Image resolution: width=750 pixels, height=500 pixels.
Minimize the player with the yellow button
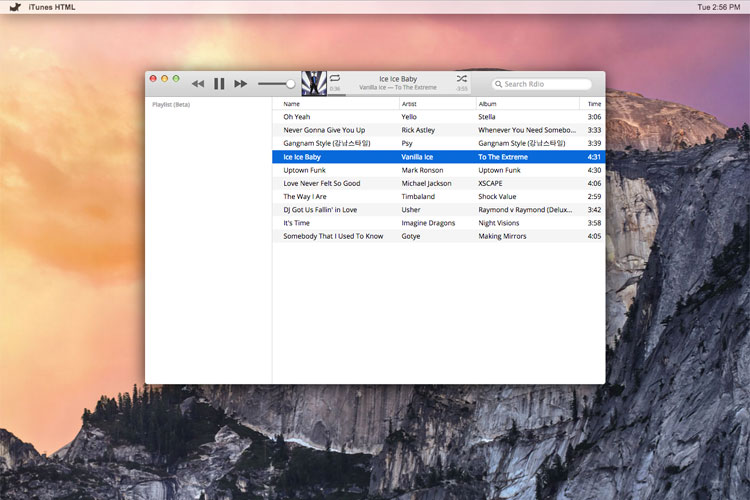point(165,78)
